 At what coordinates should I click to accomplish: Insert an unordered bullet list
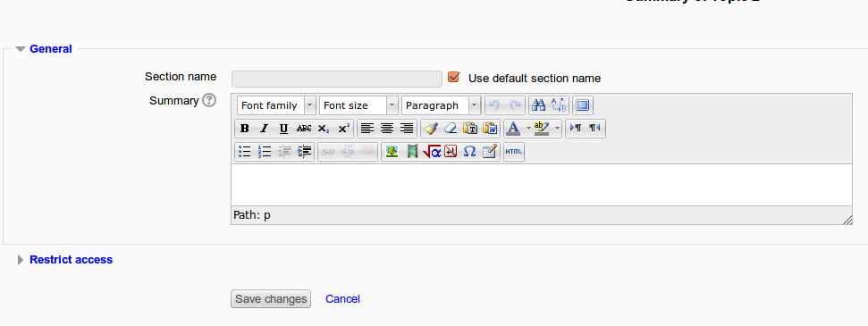pyautogui.click(x=244, y=151)
